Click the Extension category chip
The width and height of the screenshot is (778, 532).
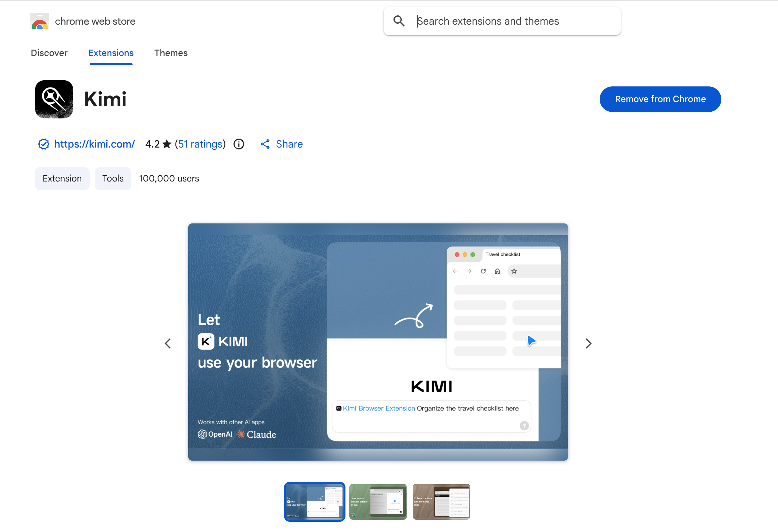coord(62,178)
